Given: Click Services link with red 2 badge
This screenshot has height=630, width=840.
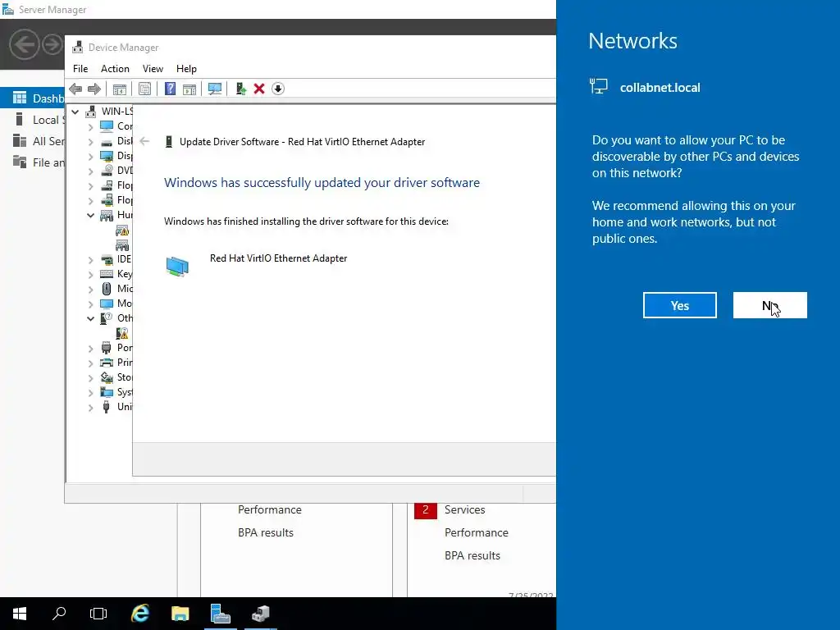Looking at the screenshot, I should [464, 510].
